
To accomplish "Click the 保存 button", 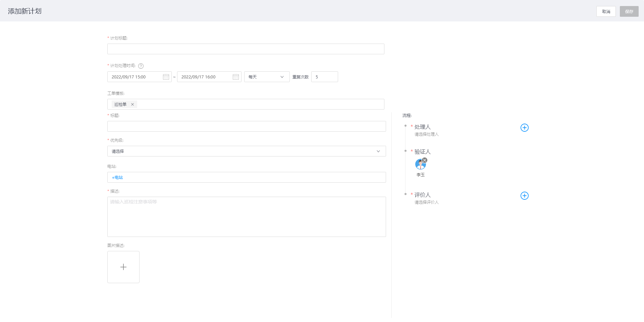I will [x=629, y=12].
